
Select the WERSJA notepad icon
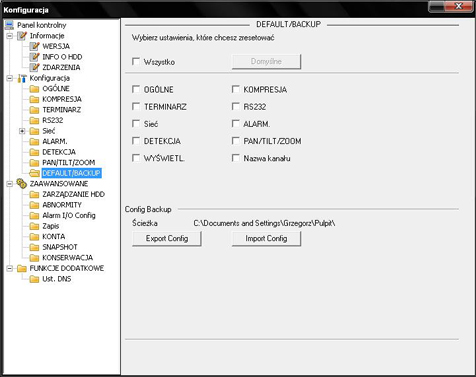(34, 46)
